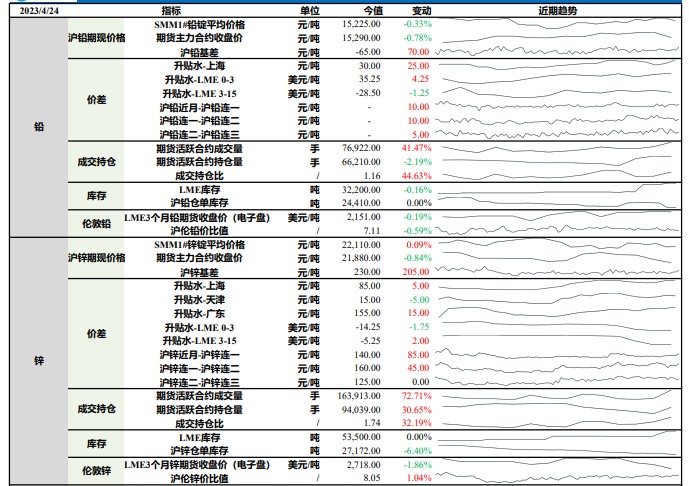
Task: Open the trend sparkline for 沪铅基差
Action: (x=557, y=51)
